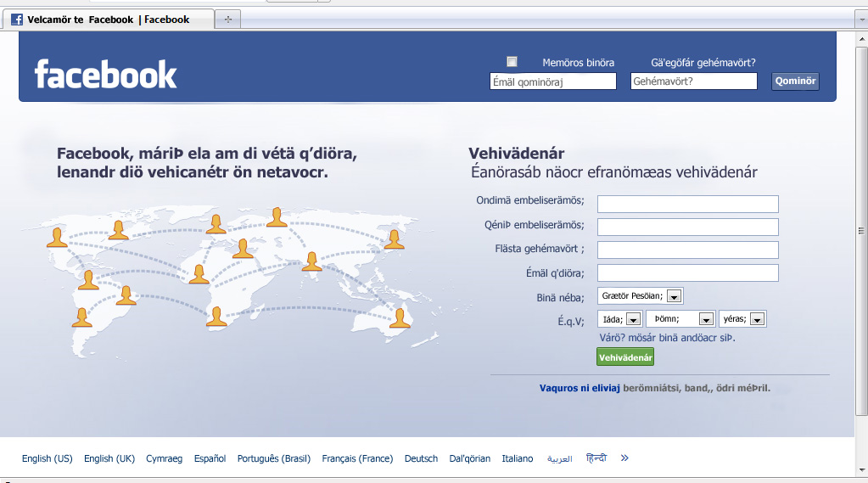The image size is (868, 483).
Task: Tick the "Memöros binöra" checkbox
Action: point(512,61)
